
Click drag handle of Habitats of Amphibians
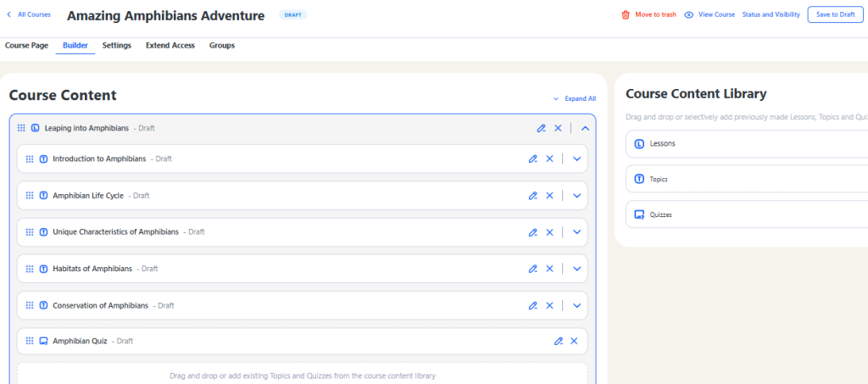pos(30,269)
